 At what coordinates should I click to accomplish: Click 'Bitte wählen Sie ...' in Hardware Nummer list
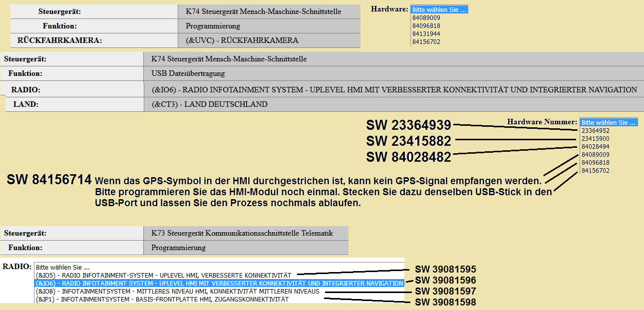(608, 123)
